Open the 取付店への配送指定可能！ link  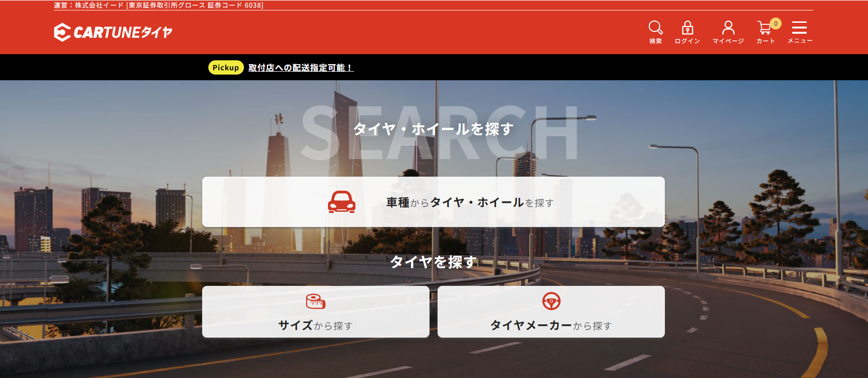click(301, 68)
